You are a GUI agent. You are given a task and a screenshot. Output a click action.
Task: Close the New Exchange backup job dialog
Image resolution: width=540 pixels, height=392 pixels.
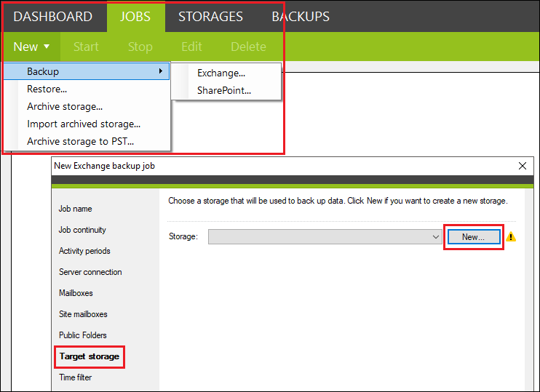(x=522, y=166)
